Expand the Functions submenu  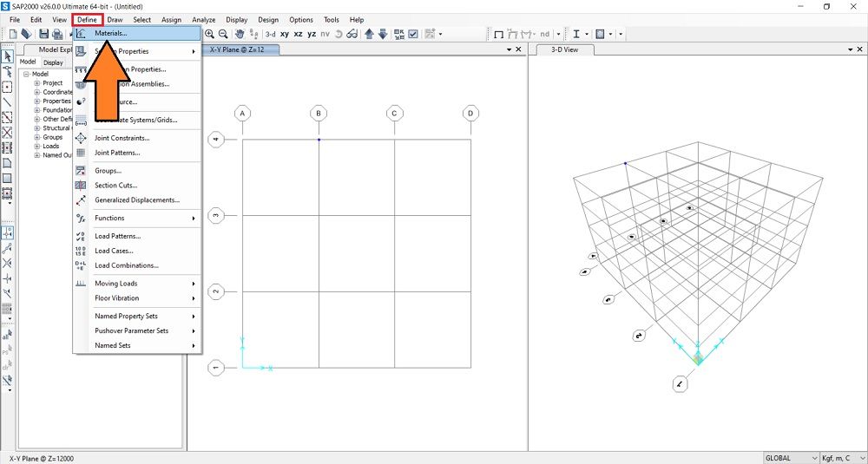(x=194, y=219)
